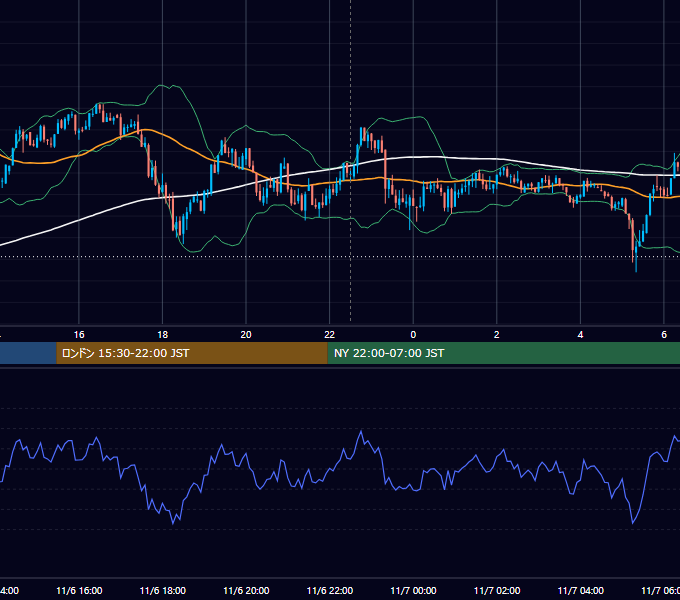Click the 11/6 20:00 time label
Screen dimensions: 680x600
click(x=246, y=591)
